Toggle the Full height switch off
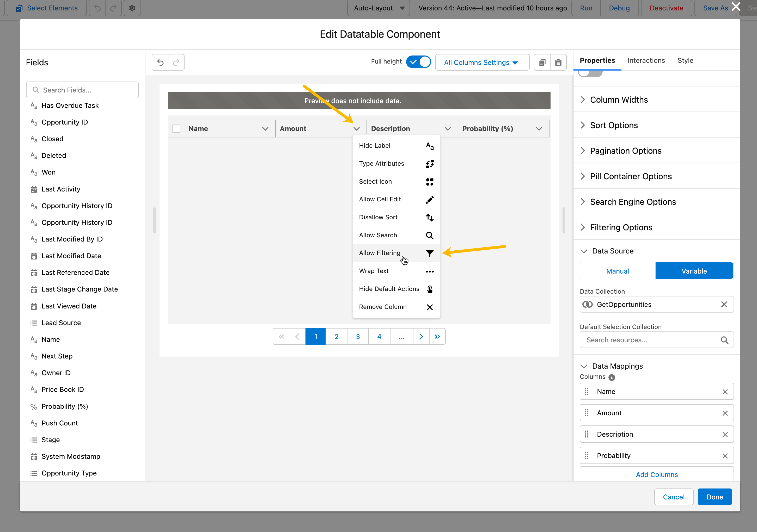Viewport: 757px width, 532px height. coord(418,62)
